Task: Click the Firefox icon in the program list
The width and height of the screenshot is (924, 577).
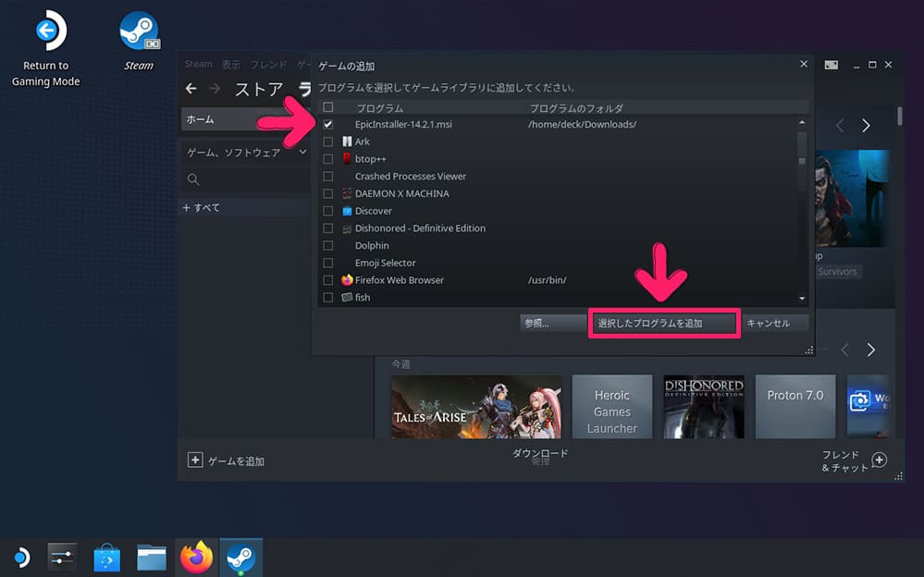Action: (347, 280)
